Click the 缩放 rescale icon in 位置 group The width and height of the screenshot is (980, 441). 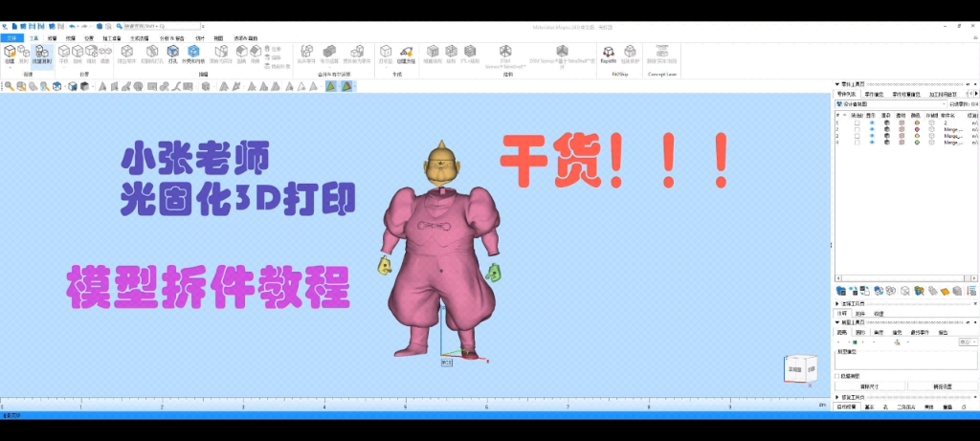(x=91, y=54)
